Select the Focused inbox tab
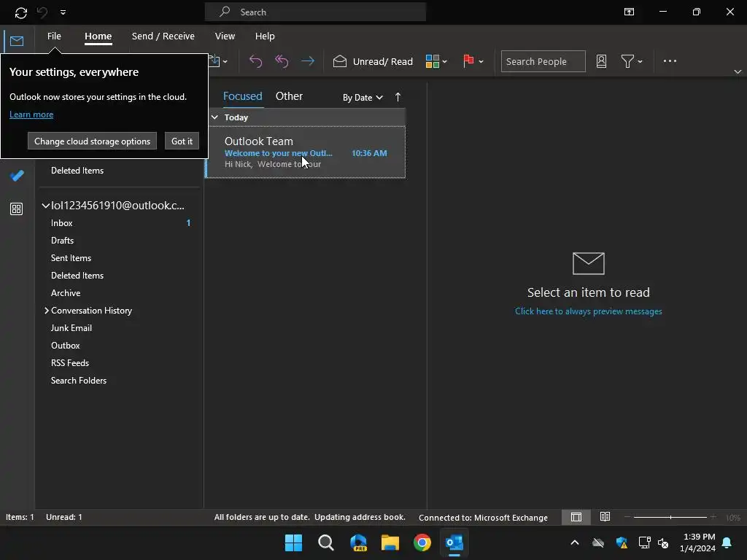This screenshot has height=560, width=747. (242, 96)
